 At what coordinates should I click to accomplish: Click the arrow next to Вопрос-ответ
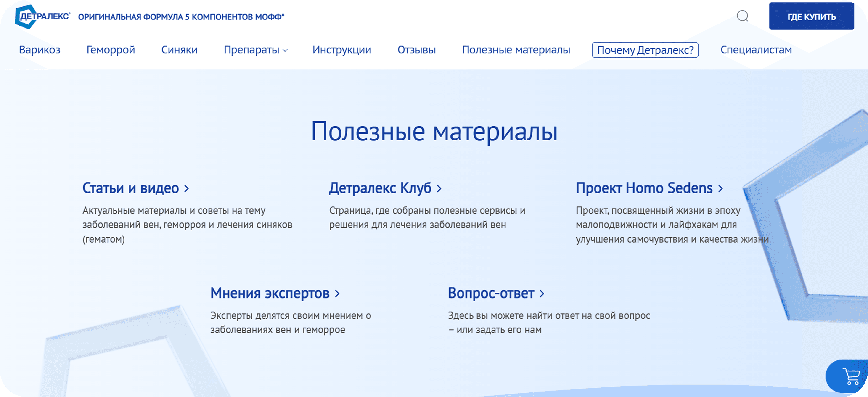click(x=542, y=294)
